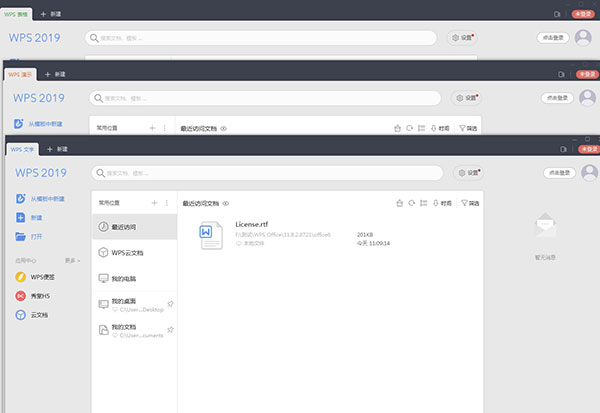Toggle the 最近访问文档 eye icon in WPS 文字
The width and height of the screenshot is (600, 413).
click(x=226, y=203)
